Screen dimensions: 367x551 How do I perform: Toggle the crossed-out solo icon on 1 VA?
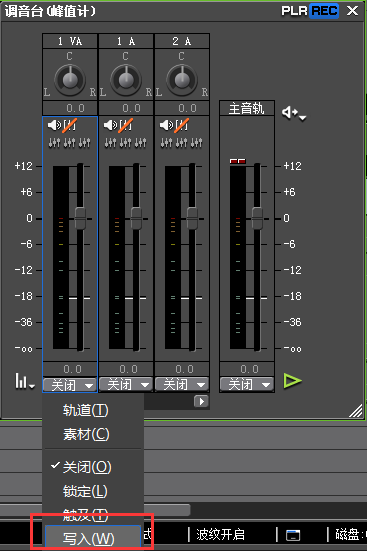coord(70,125)
